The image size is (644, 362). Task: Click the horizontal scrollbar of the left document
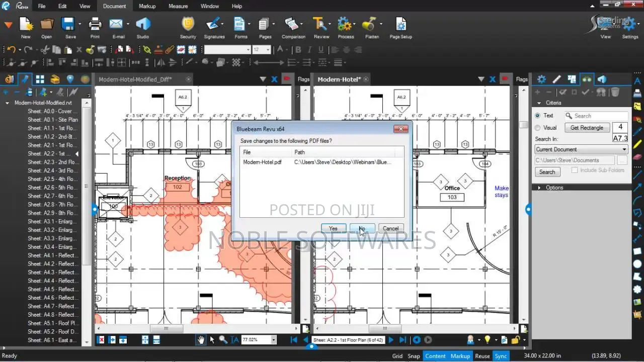coord(196,329)
